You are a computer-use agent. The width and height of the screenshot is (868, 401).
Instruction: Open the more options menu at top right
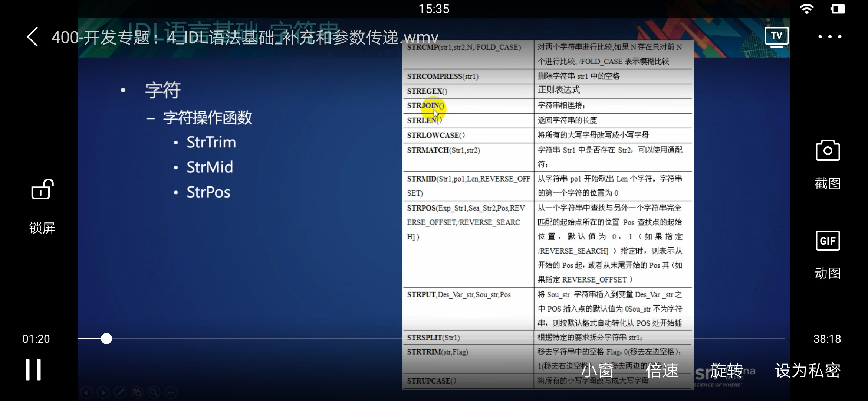830,36
